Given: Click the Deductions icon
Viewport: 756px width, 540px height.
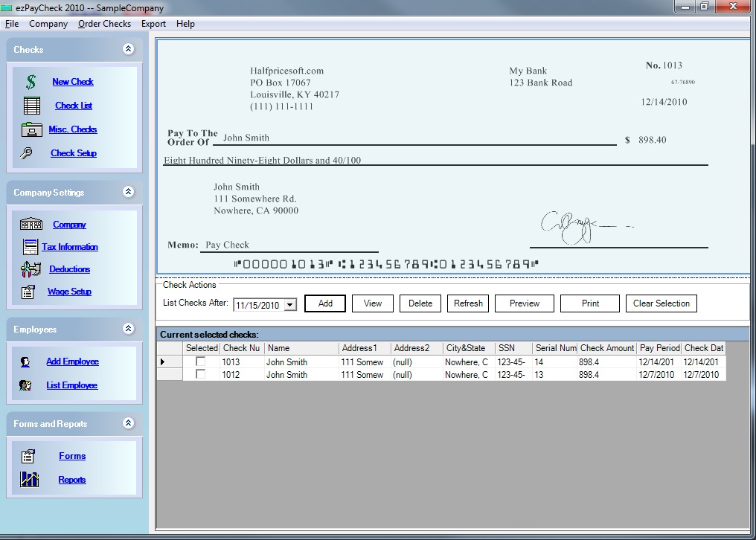Looking at the screenshot, I should (31, 269).
